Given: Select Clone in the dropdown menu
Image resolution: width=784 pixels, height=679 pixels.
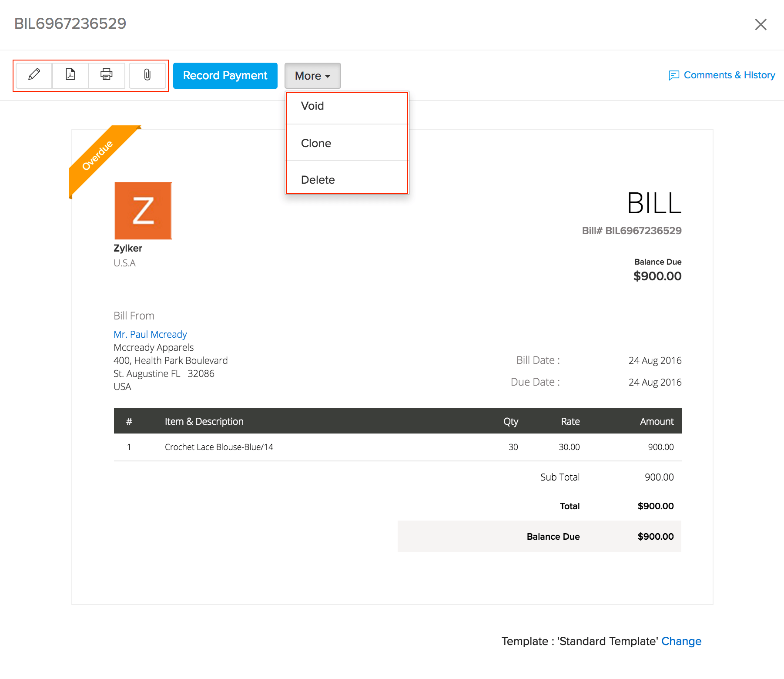Looking at the screenshot, I should pyautogui.click(x=316, y=143).
